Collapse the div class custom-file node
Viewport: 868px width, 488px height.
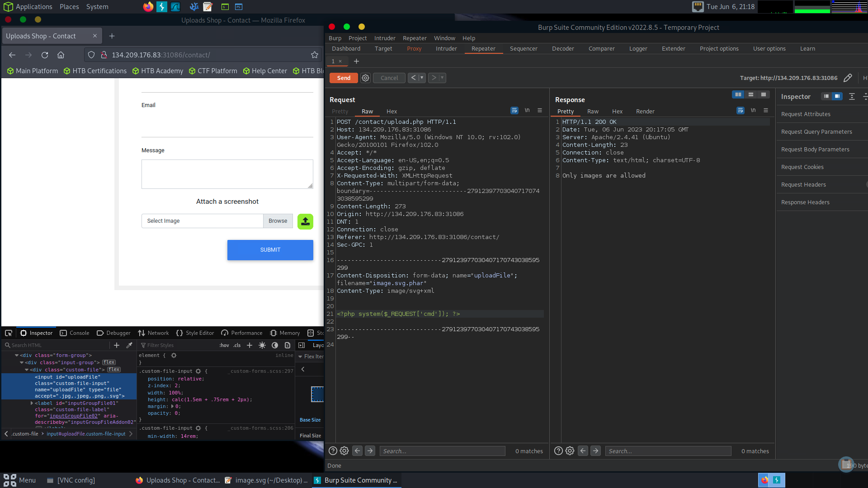pyautogui.click(x=27, y=370)
